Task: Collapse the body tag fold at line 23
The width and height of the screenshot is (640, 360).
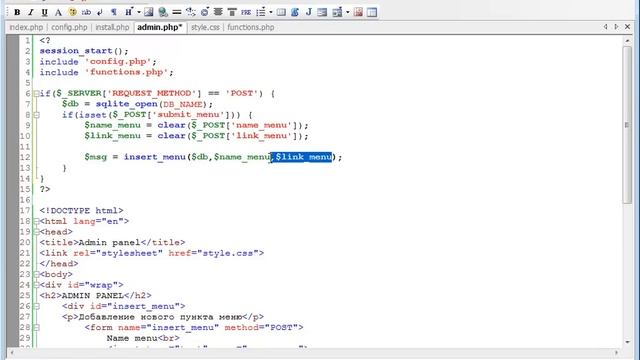Action: pyautogui.click(x=36, y=274)
